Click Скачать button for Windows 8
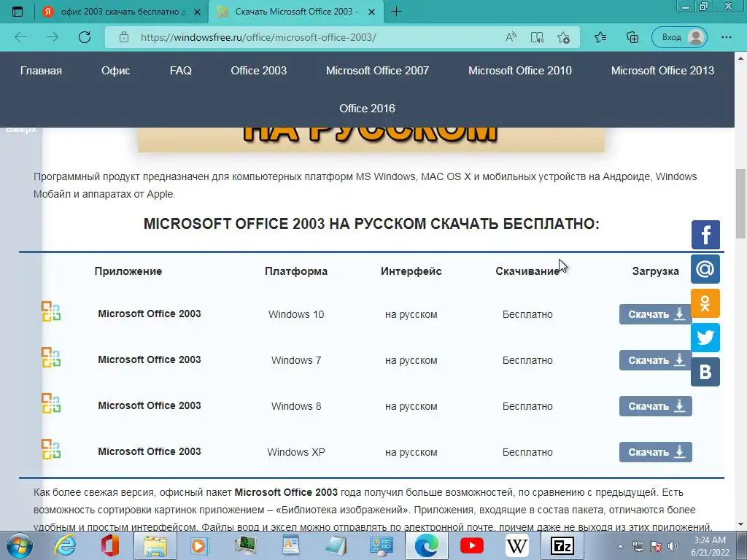This screenshot has height=560, width=747. coord(656,406)
